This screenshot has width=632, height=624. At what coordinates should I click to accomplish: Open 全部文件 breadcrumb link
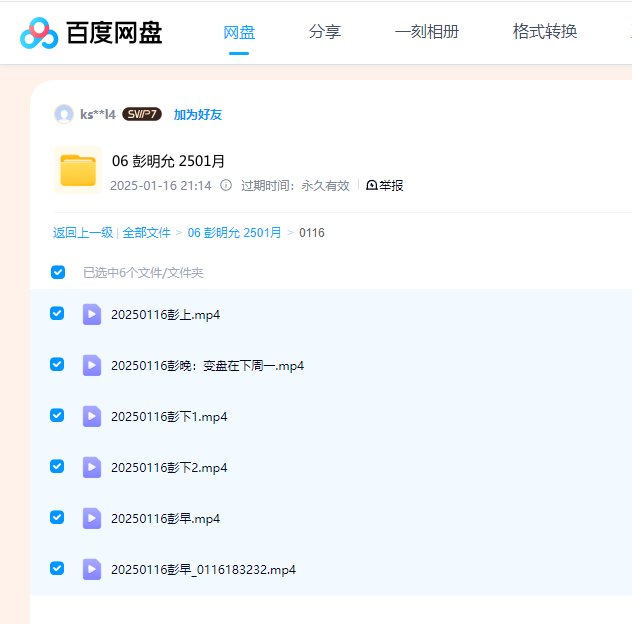coord(146,233)
